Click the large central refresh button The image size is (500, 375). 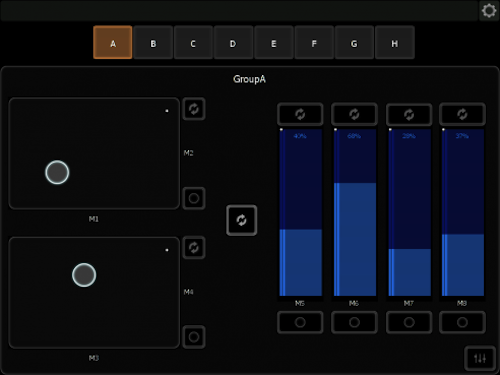coord(242,220)
